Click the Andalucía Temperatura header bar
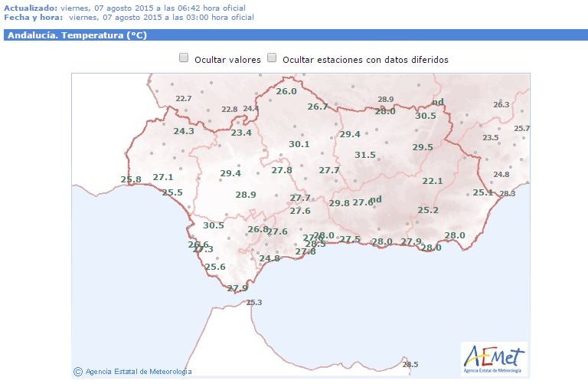 click(294, 35)
